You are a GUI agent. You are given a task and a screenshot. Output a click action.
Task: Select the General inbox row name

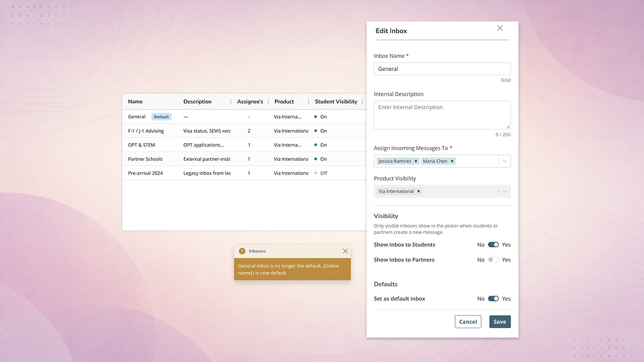[x=137, y=117]
